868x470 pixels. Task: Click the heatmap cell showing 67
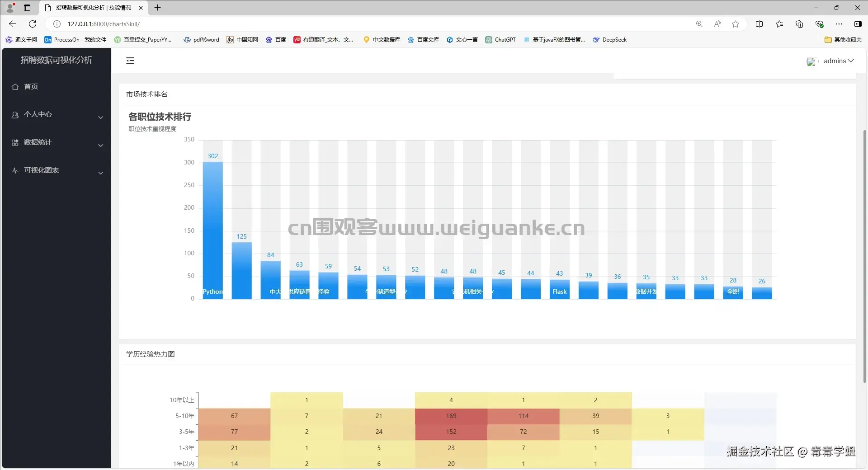234,416
